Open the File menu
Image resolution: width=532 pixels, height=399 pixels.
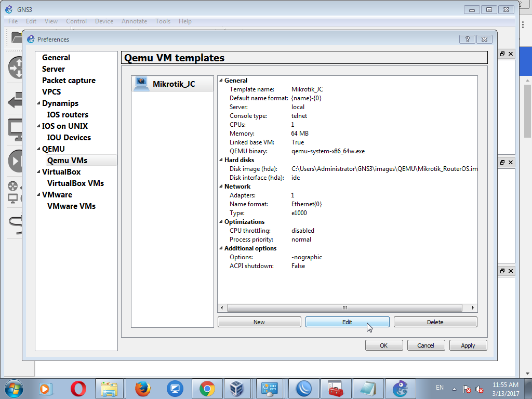pos(13,21)
